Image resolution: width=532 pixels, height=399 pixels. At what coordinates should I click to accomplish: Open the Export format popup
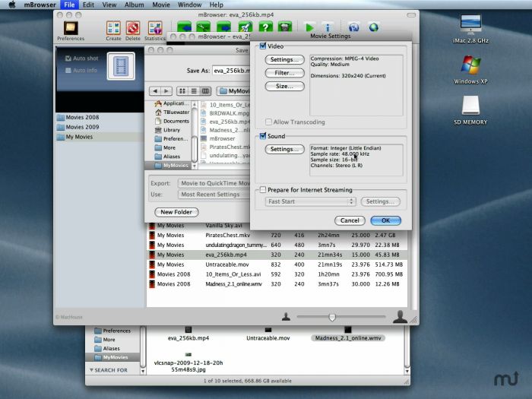[x=214, y=183]
